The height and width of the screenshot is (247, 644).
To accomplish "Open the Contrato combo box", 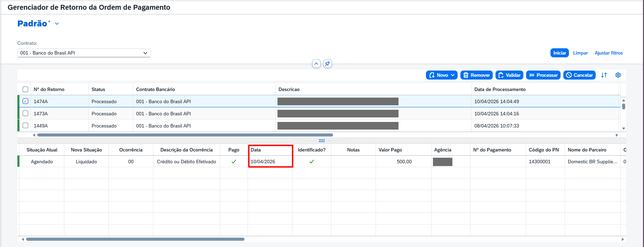I will point(84,53).
